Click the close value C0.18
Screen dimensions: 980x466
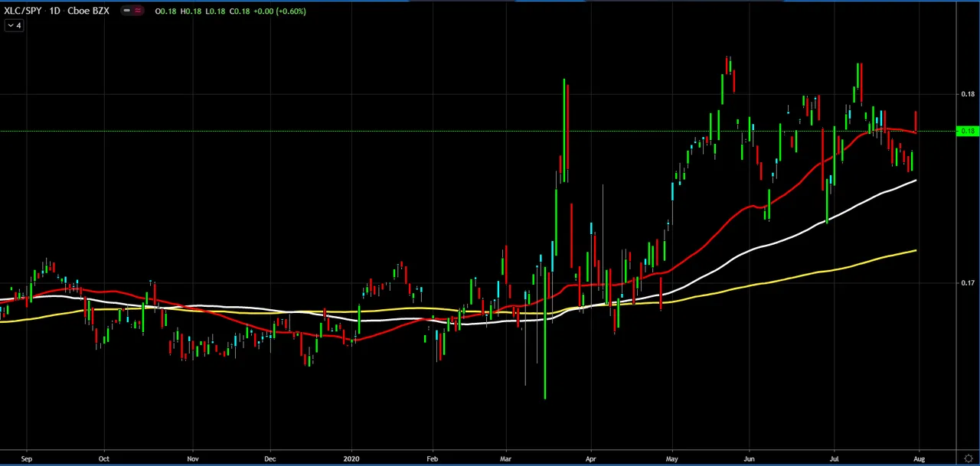pyautogui.click(x=240, y=11)
